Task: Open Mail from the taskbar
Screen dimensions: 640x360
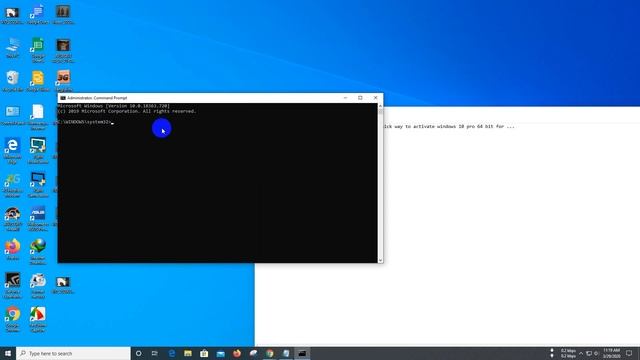Action: [220, 353]
